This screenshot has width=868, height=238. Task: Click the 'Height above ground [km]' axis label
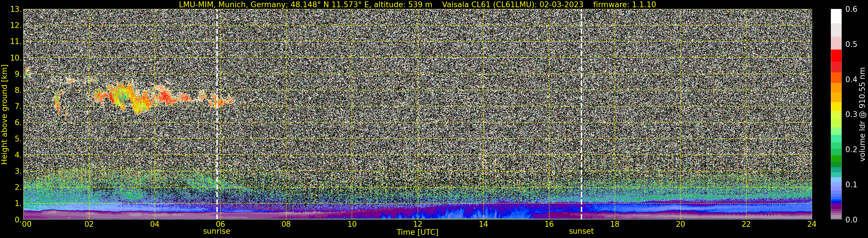(x=4, y=114)
